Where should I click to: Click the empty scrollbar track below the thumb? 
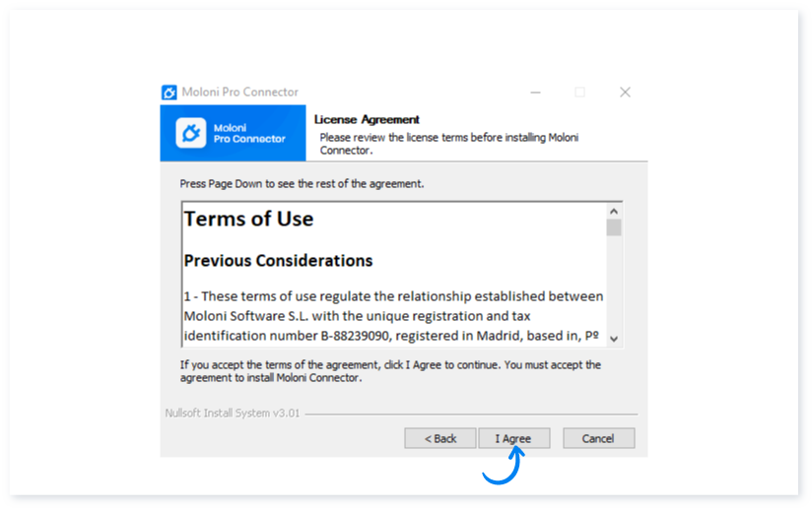click(614, 284)
